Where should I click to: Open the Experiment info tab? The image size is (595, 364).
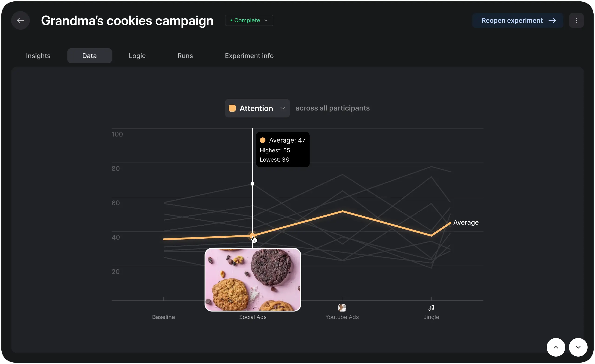(249, 56)
